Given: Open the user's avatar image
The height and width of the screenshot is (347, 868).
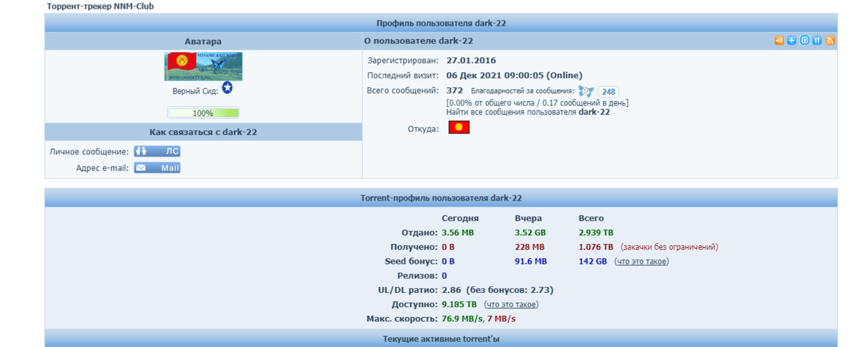Looking at the screenshot, I should coord(203,66).
